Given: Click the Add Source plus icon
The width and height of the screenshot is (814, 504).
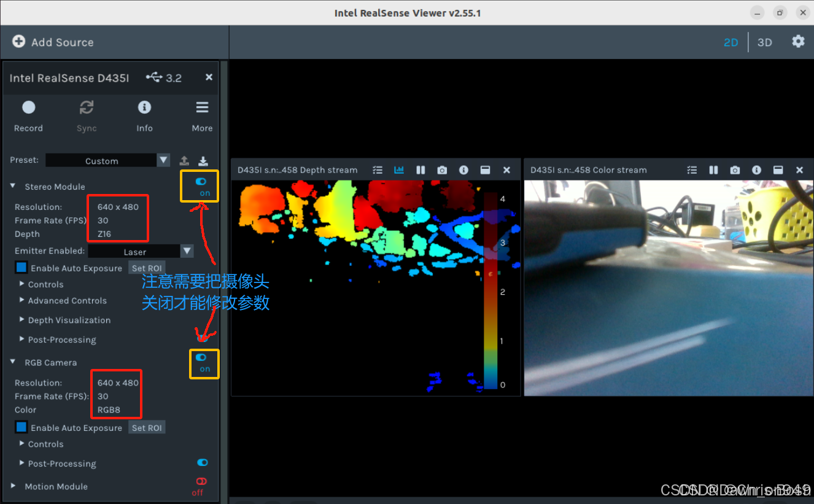Looking at the screenshot, I should [19, 42].
